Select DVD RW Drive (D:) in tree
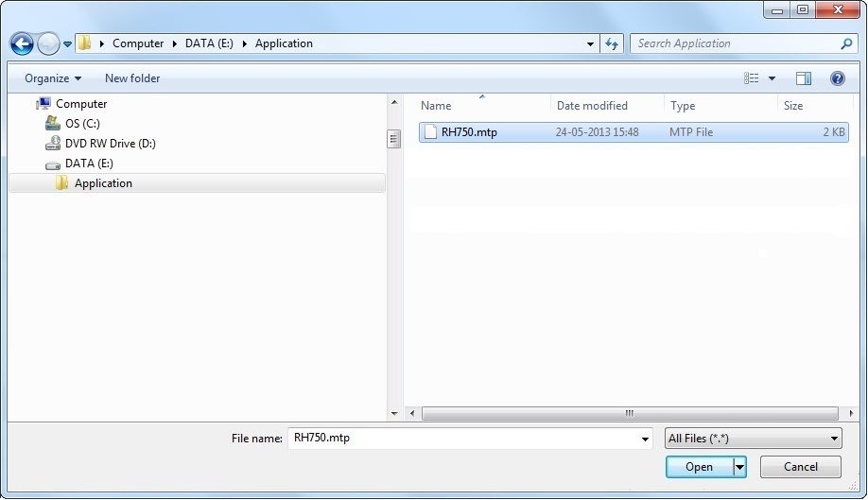868x500 pixels. click(x=110, y=144)
